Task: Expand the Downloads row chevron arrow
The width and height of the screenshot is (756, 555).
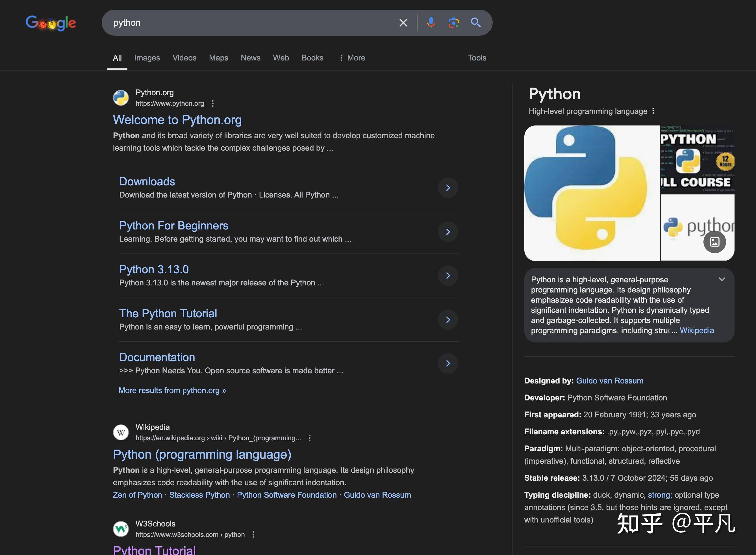Action: tap(448, 188)
